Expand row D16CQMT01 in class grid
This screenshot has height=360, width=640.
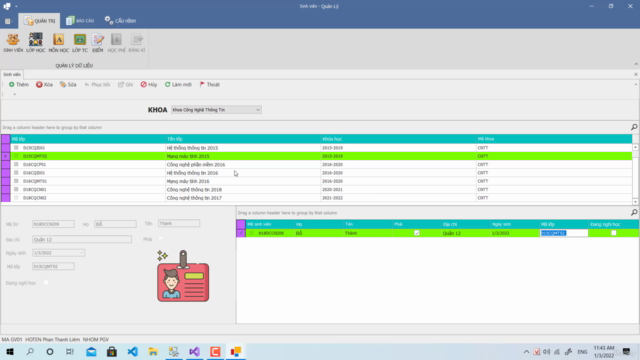tap(16, 181)
